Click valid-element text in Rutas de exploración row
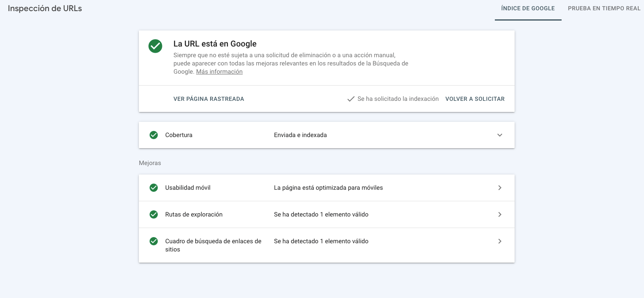This screenshot has height=298, width=644. [x=321, y=214]
